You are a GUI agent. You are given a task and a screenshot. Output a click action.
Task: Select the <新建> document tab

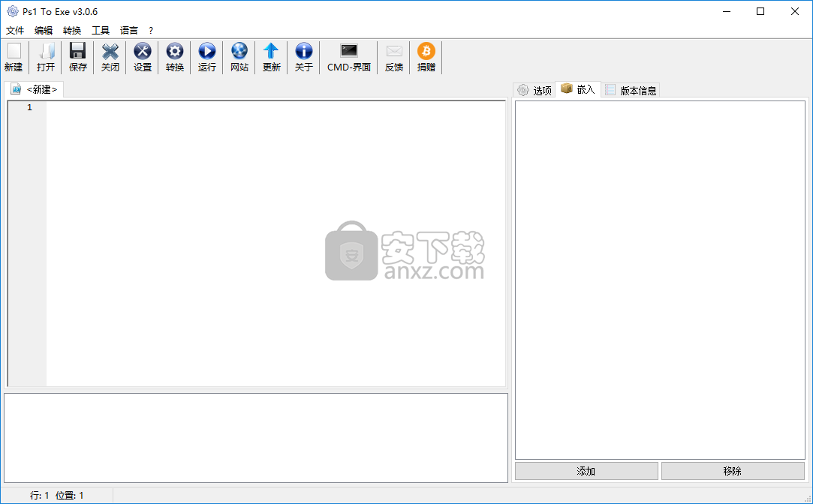pos(35,89)
